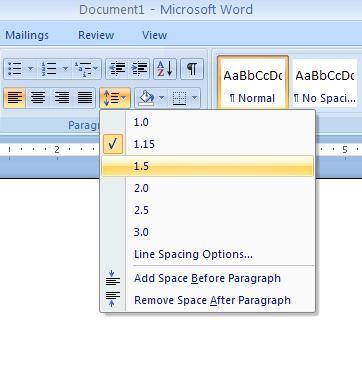Open the Borders dropdown arrow

[x=194, y=98]
